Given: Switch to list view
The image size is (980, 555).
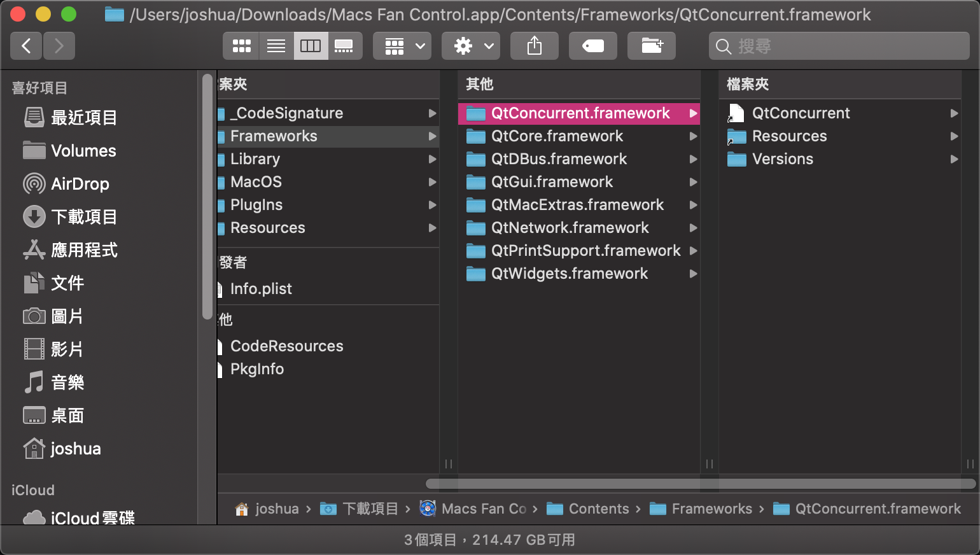Looking at the screenshot, I should click(x=276, y=46).
